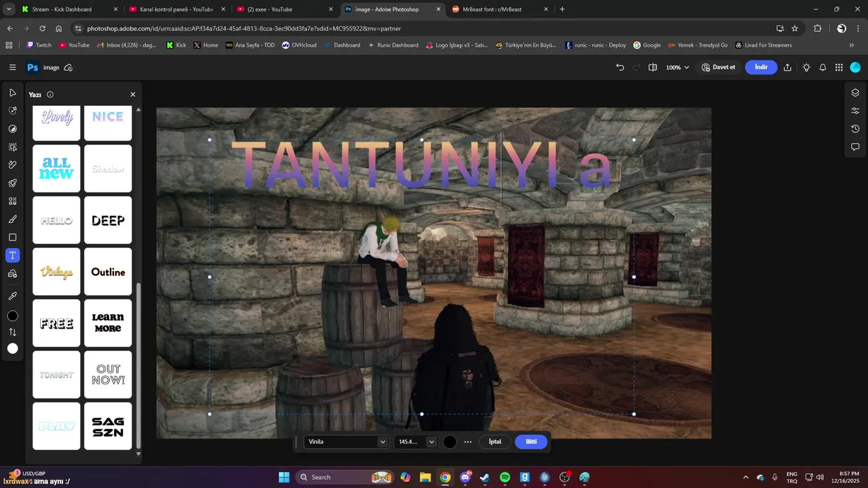Click the Bitti done button
Image resolution: width=868 pixels, height=488 pixels.
531,442
